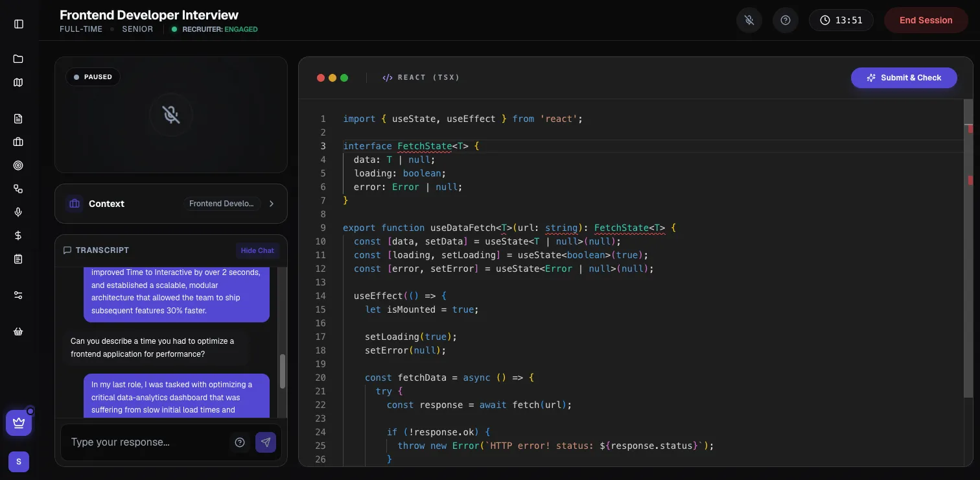Click the crown premium icon
The height and width of the screenshot is (480, 980).
tap(19, 423)
